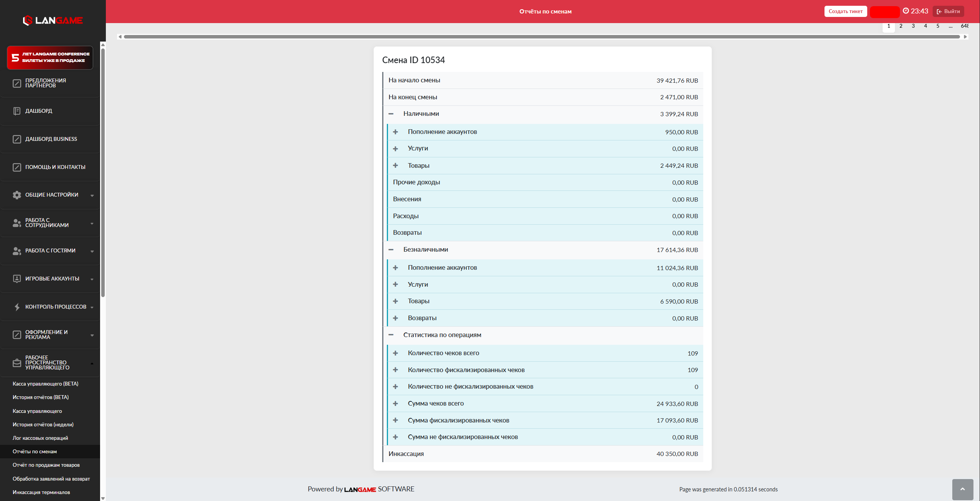Open Лог кассовых операций menu item
Viewport: 980px width, 501px height.
pyautogui.click(x=40, y=438)
